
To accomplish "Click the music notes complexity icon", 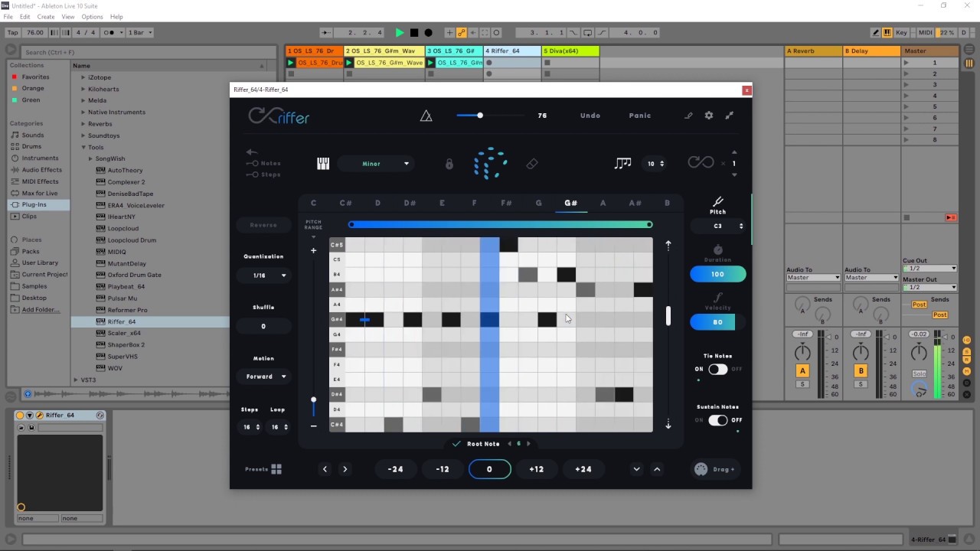I will click(x=623, y=163).
